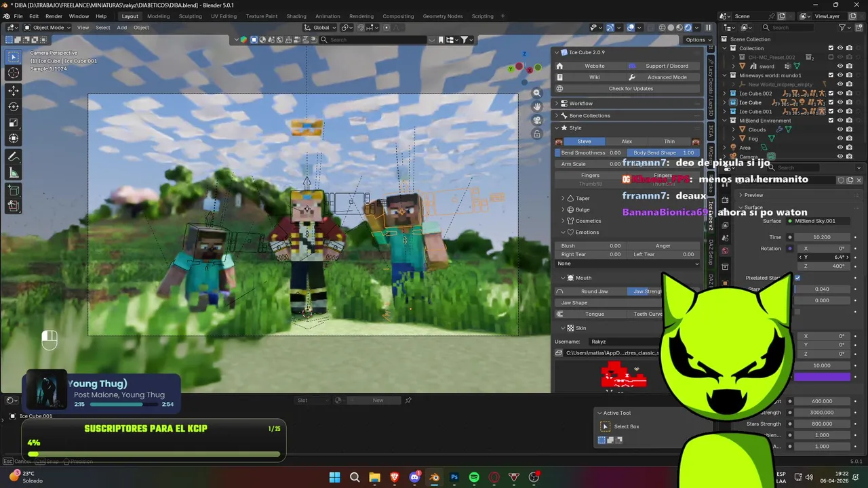The height and width of the screenshot is (488, 868).
Task: Toggle exclude checkbox for Ice Cube.002
Action: click(x=831, y=94)
